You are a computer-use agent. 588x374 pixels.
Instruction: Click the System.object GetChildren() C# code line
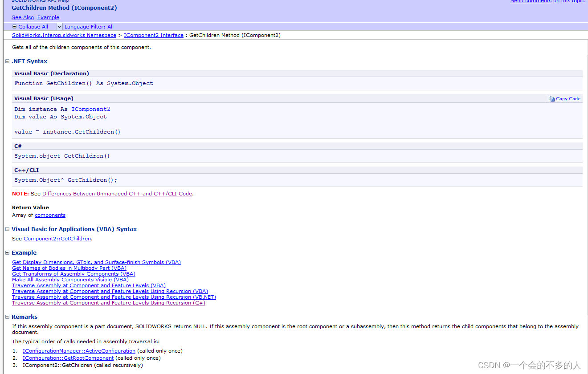point(62,156)
